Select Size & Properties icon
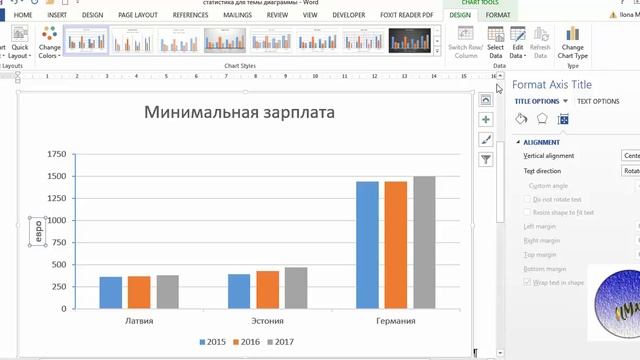The image size is (640, 360). click(563, 119)
